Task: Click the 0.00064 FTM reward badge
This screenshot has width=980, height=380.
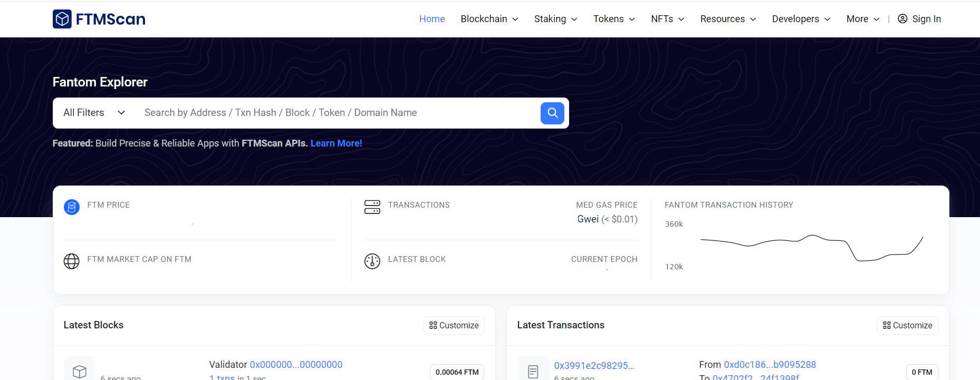Action: click(457, 372)
